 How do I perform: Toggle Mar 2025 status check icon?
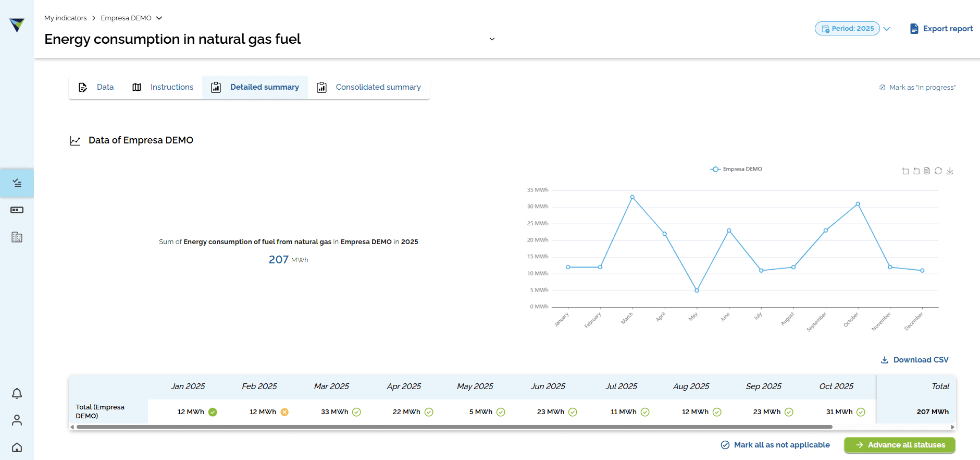click(x=356, y=412)
